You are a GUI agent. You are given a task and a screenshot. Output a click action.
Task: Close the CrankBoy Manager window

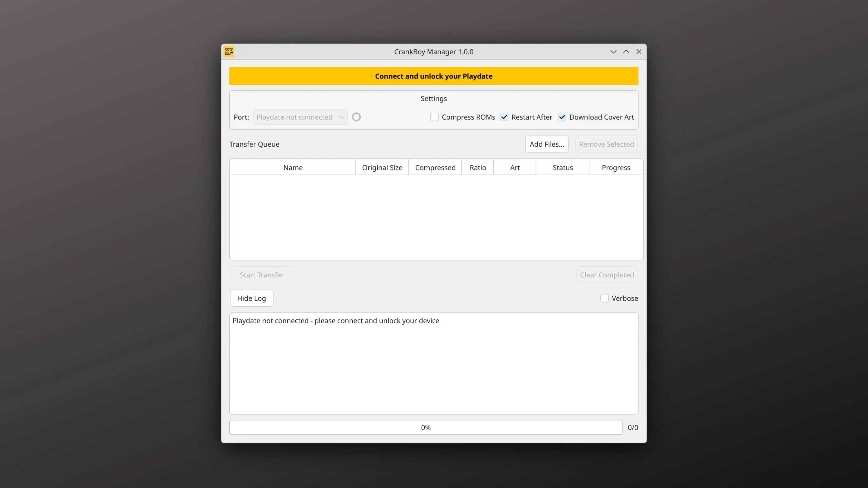639,52
